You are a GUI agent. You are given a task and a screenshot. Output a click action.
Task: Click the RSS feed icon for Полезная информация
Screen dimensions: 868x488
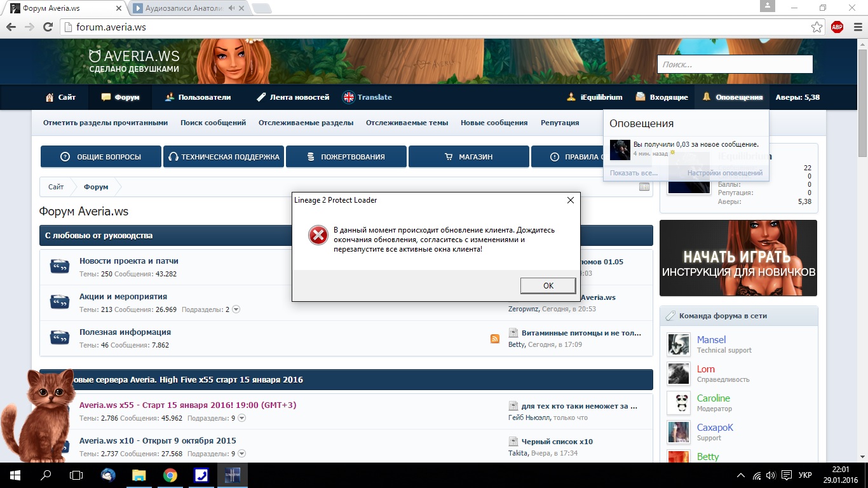click(x=495, y=339)
